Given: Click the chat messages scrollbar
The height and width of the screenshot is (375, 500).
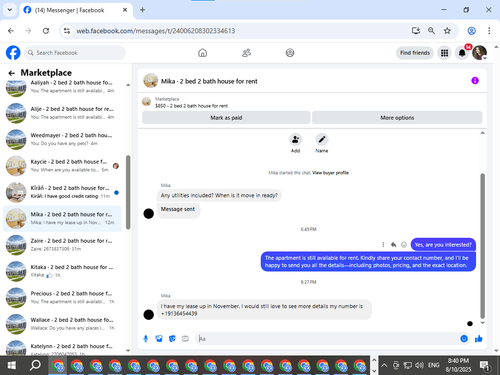Looking at the screenshot, I should [x=482, y=246].
